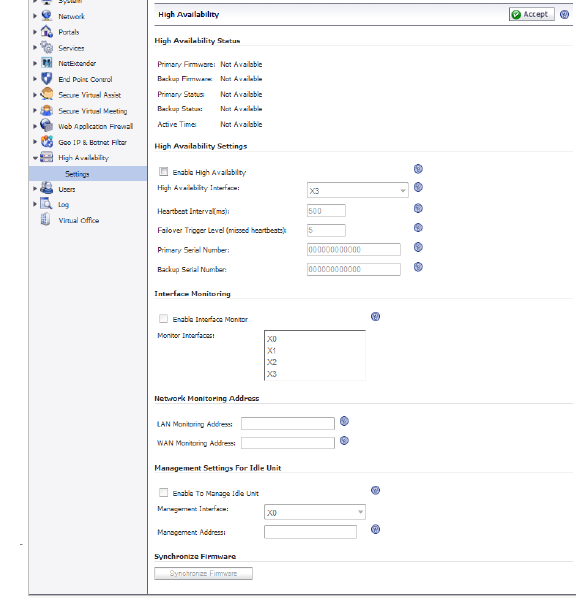
Task: Open help for Primary Serial Number
Action: [x=418, y=247]
